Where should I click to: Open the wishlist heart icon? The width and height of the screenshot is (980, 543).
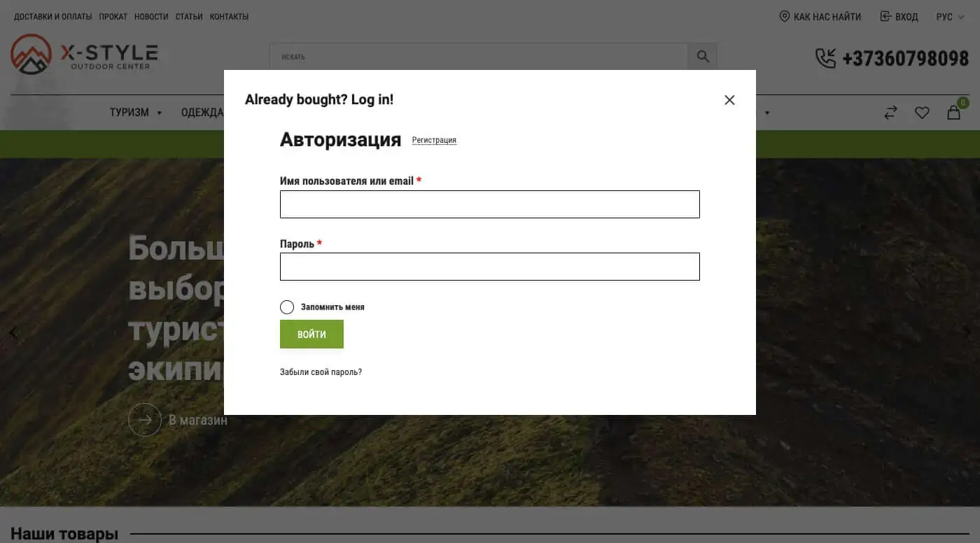[922, 113]
